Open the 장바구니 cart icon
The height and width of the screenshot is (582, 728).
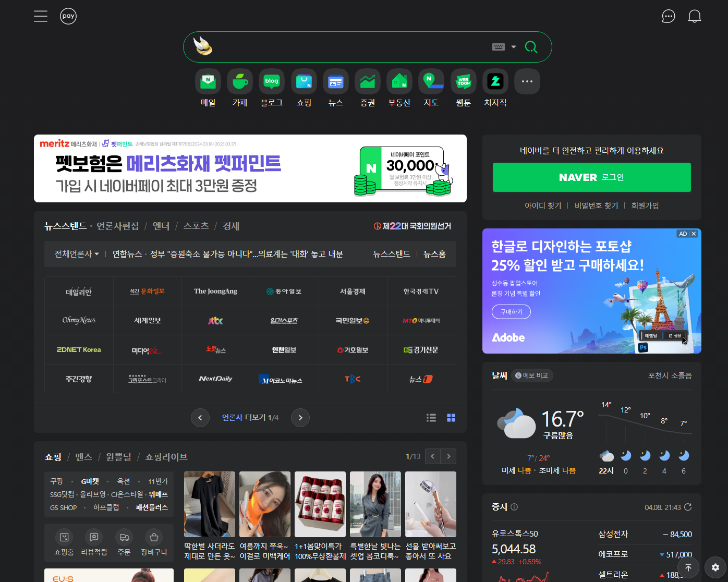[154, 537]
